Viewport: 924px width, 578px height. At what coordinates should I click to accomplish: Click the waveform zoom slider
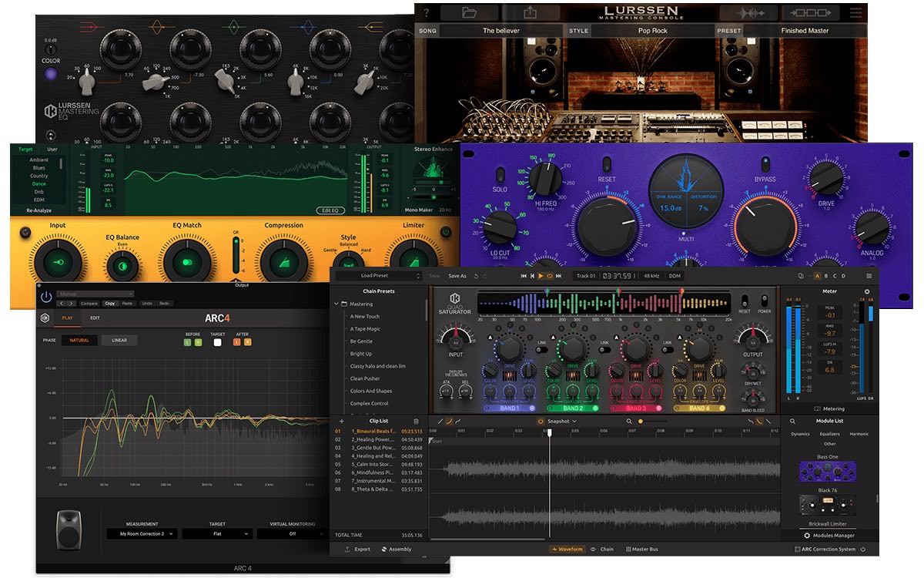coord(641,422)
